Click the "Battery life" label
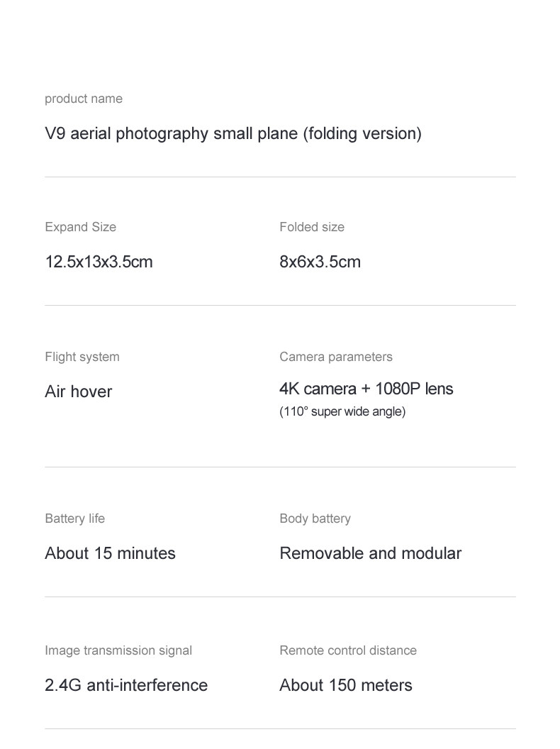Image resolution: width=560 pixels, height=749 pixels. (74, 518)
